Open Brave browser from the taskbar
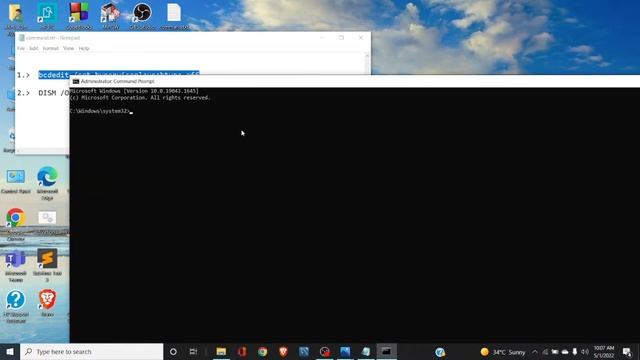Screen dimensions: 640x360 (283, 351)
